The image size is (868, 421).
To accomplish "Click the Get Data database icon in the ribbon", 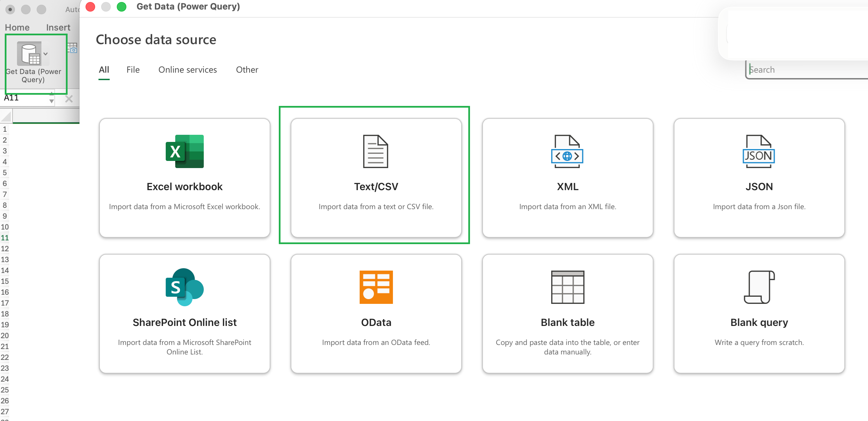I will [x=30, y=54].
